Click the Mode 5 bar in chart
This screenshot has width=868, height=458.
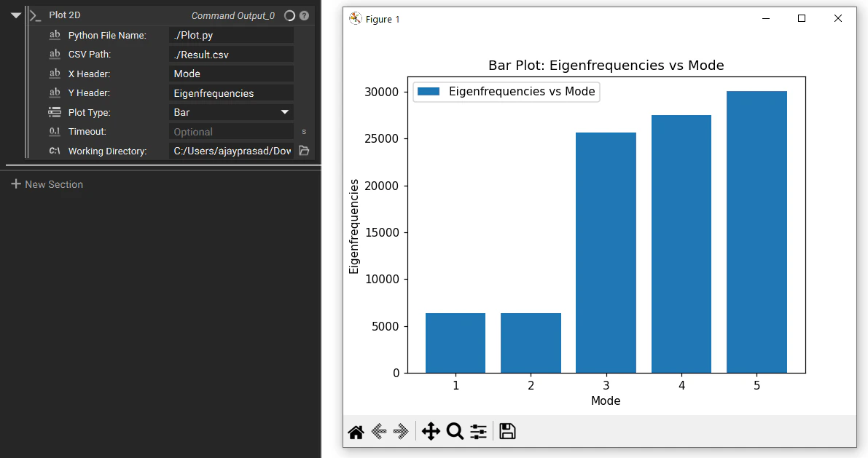click(x=756, y=232)
